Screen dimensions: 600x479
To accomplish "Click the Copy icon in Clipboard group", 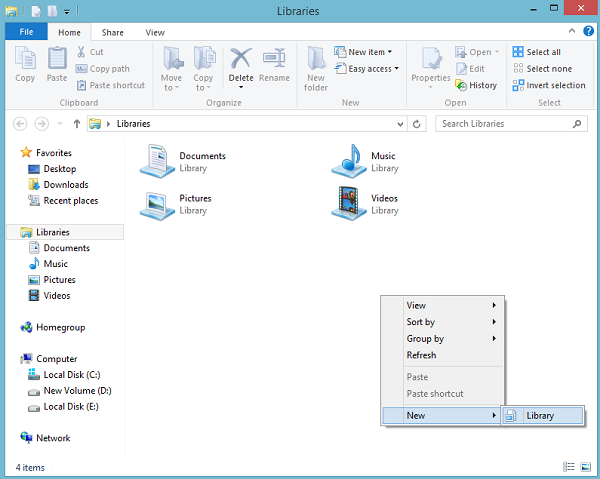I will tap(25, 57).
